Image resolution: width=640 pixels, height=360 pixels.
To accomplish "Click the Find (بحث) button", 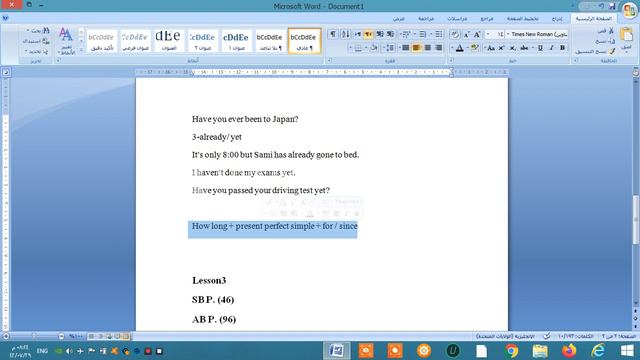I will tap(38, 31).
